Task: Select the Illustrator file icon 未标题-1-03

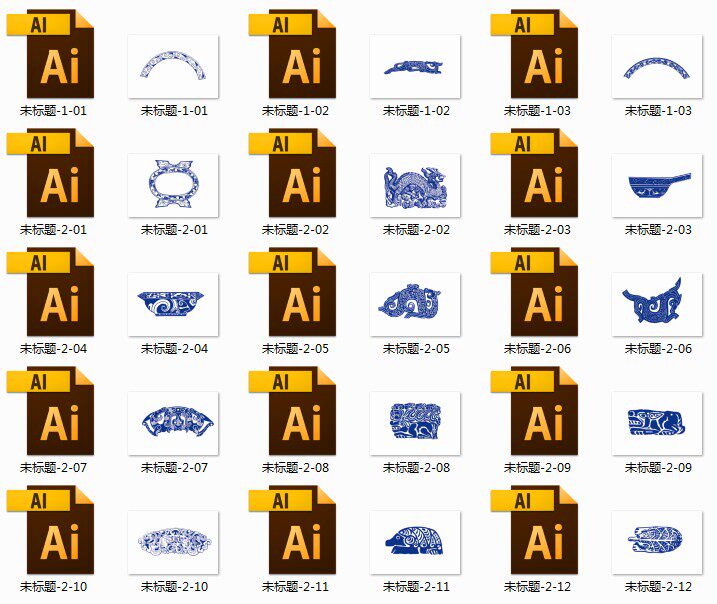Action: [534, 54]
